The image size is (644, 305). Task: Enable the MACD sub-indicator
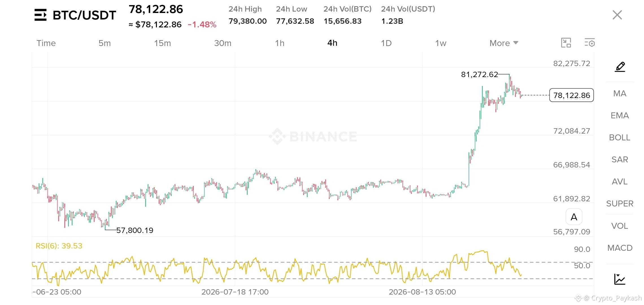click(x=620, y=248)
